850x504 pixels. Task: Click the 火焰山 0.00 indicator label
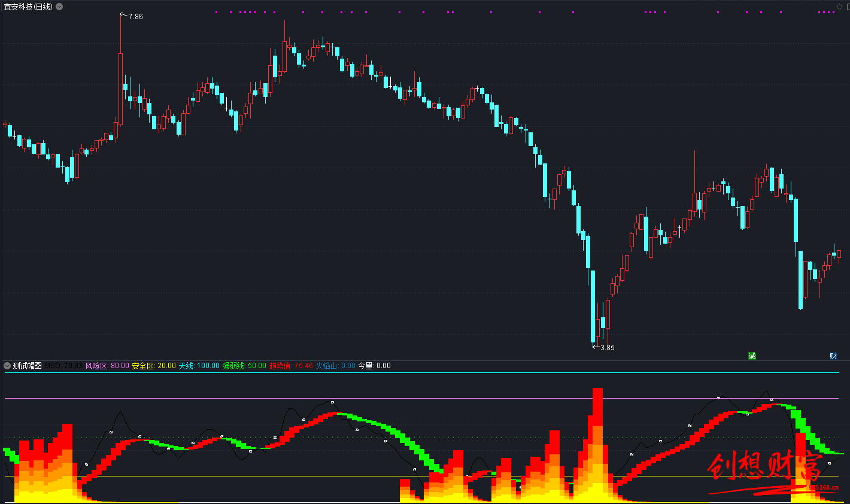[x=335, y=366]
